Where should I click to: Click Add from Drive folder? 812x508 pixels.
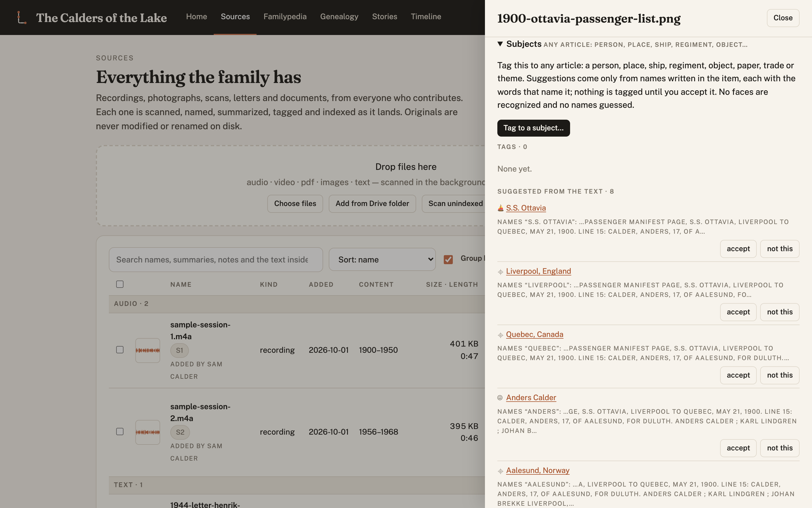click(x=372, y=203)
